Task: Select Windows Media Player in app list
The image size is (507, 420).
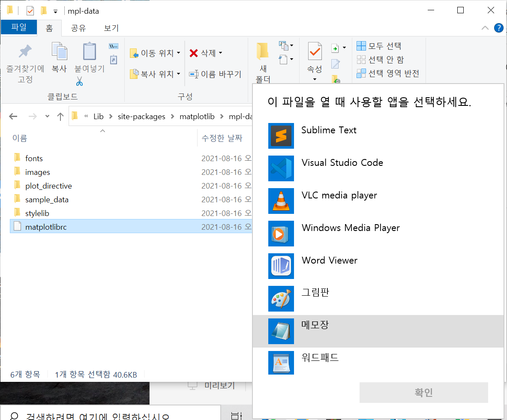Action: pos(378,234)
